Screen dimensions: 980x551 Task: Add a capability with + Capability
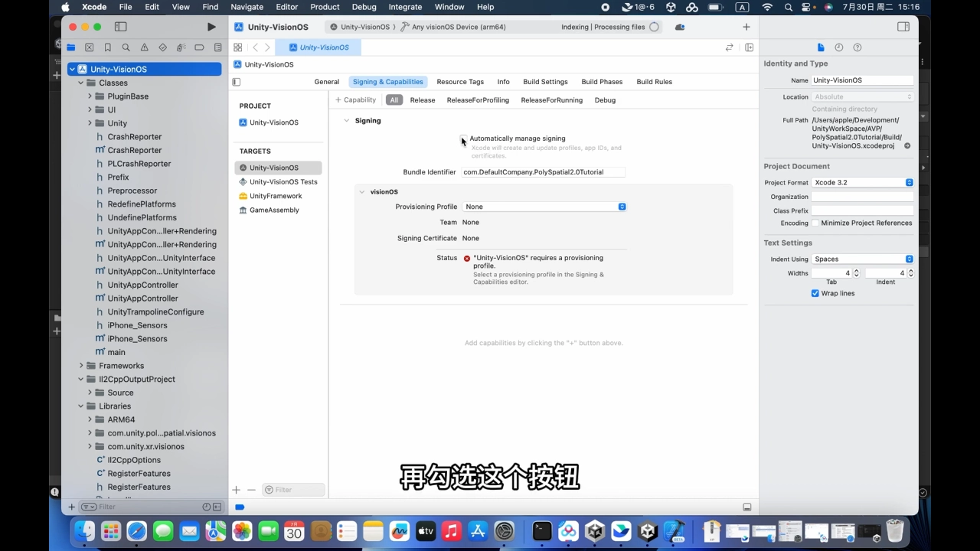point(355,100)
